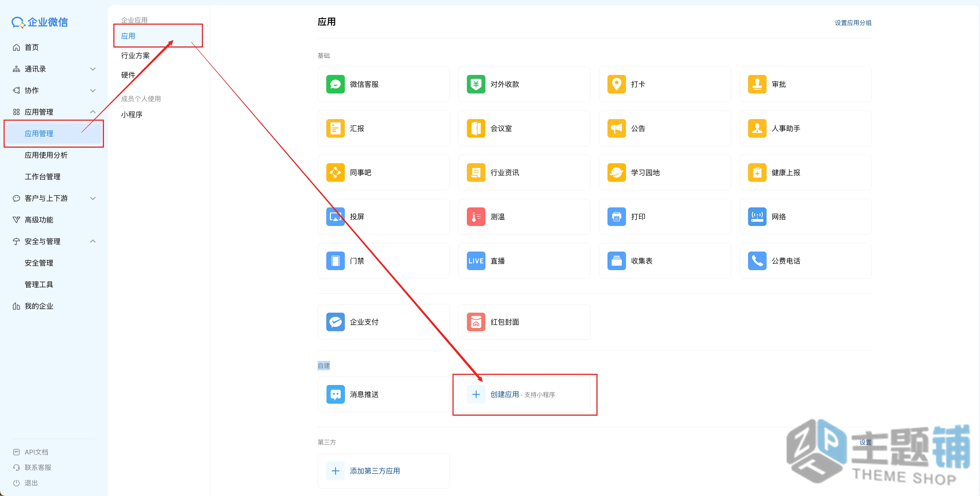
Task: Expand the 客户与上下游 chevron
Action: [92, 198]
